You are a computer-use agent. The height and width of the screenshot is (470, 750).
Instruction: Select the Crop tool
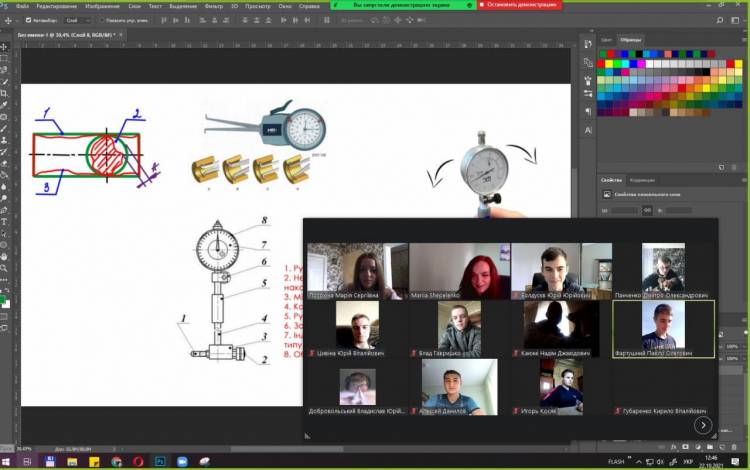[x=5, y=93]
